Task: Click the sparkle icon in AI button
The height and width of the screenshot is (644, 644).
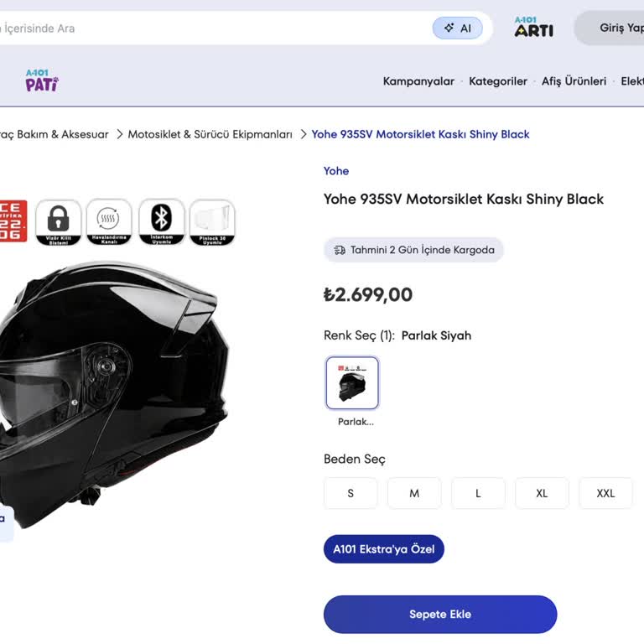Action: click(x=449, y=28)
